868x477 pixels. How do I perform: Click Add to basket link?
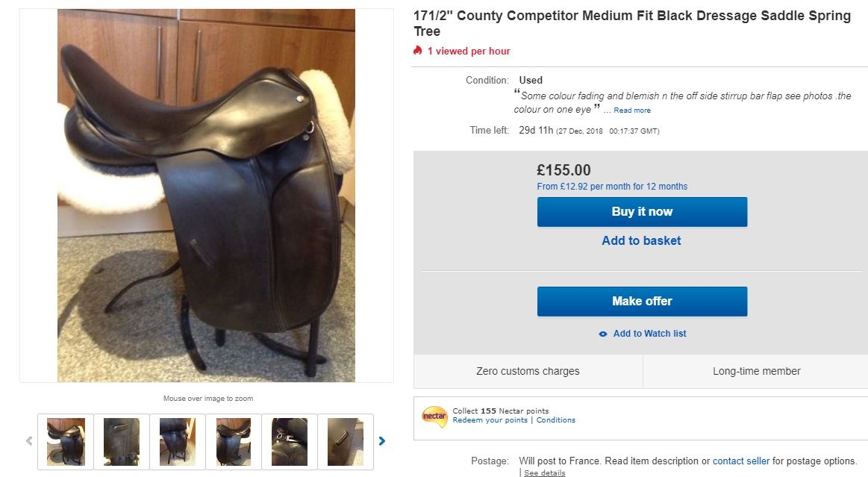(x=642, y=240)
